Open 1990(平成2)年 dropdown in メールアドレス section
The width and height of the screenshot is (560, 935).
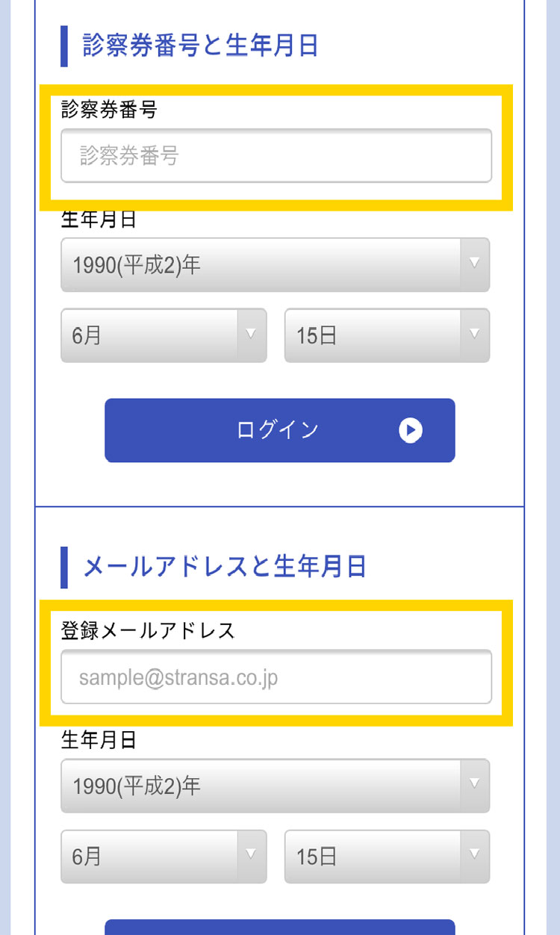pyautogui.click(x=261, y=786)
